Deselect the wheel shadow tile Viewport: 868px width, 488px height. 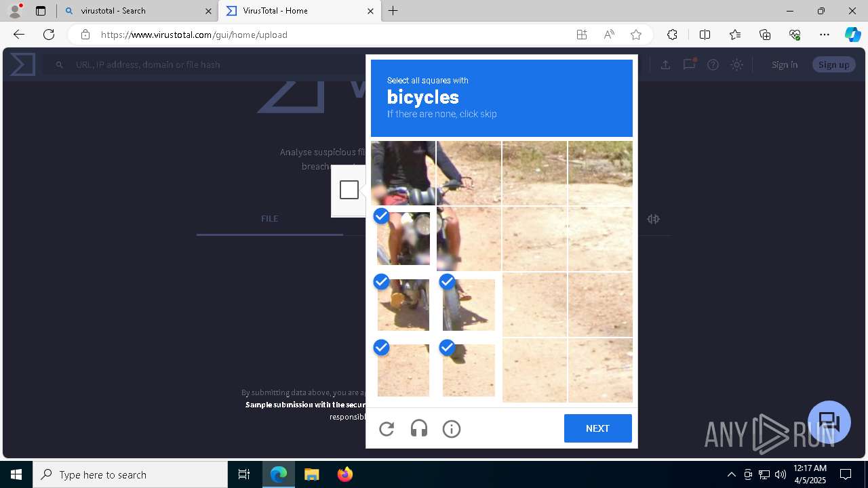click(469, 370)
